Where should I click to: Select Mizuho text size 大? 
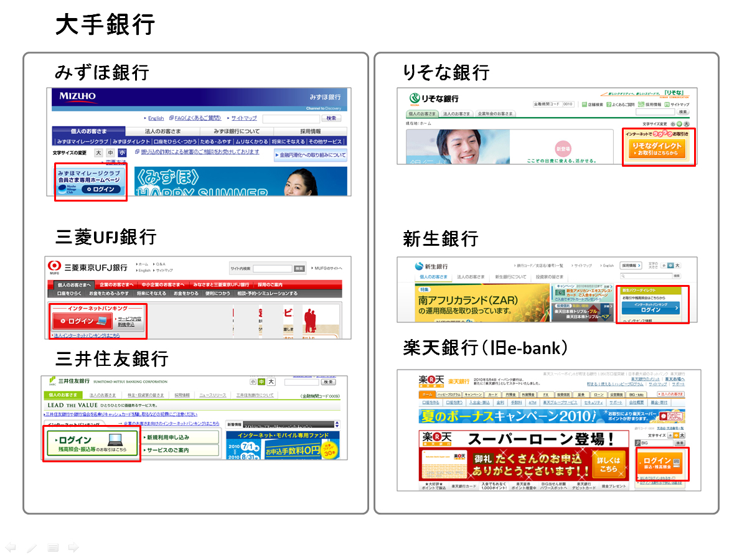(x=98, y=152)
